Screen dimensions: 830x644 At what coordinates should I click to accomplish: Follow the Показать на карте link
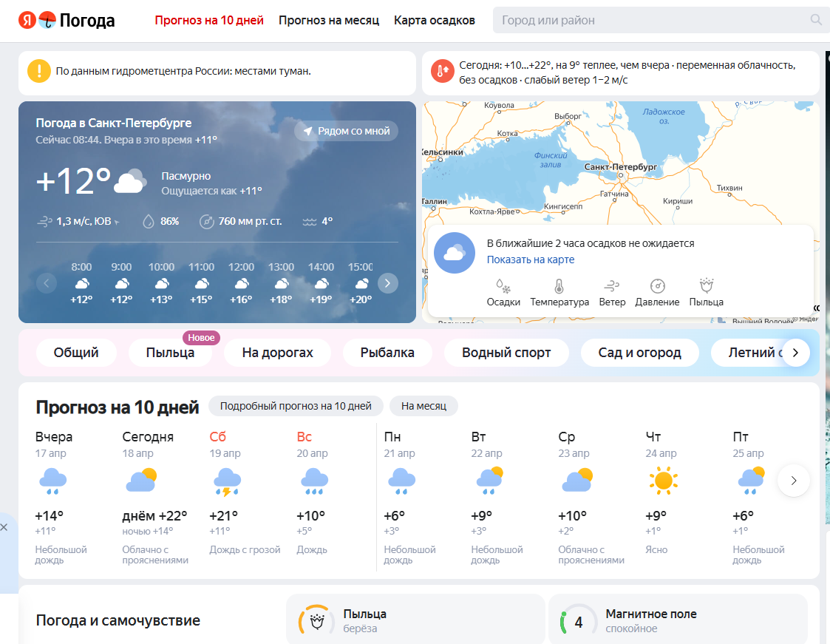tap(530, 260)
